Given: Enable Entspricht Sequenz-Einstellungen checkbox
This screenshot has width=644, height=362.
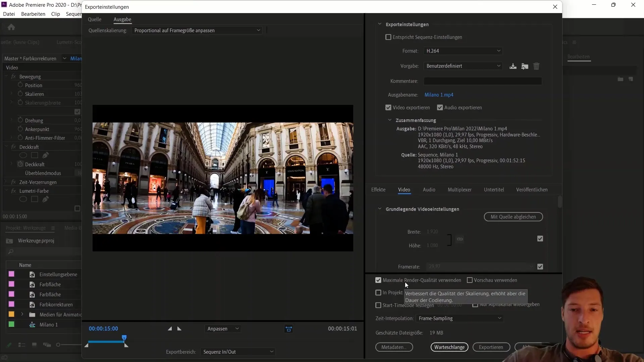Looking at the screenshot, I should [x=388, y=37].
